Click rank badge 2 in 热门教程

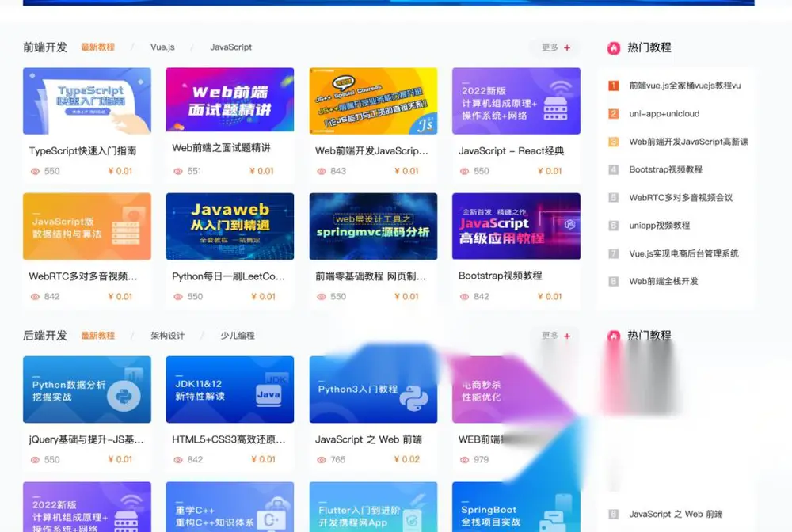point(613,113)
